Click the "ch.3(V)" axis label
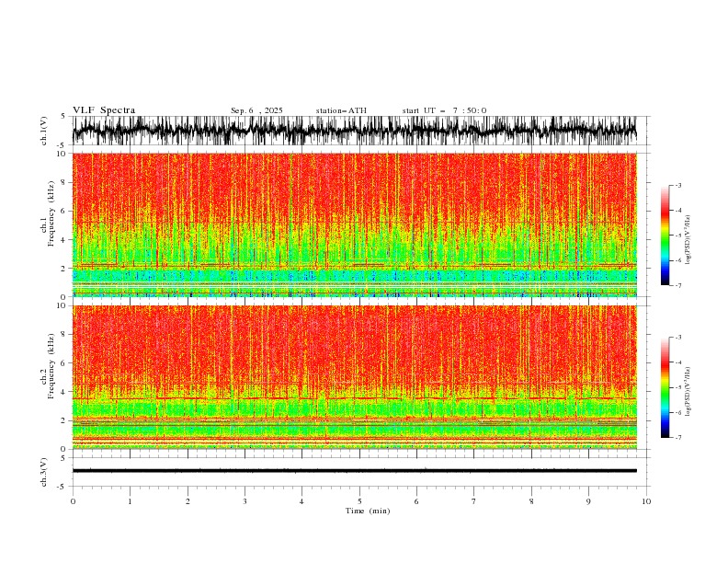Image resolution: width=728 pixels, height=563 pixels. point(44,472)
